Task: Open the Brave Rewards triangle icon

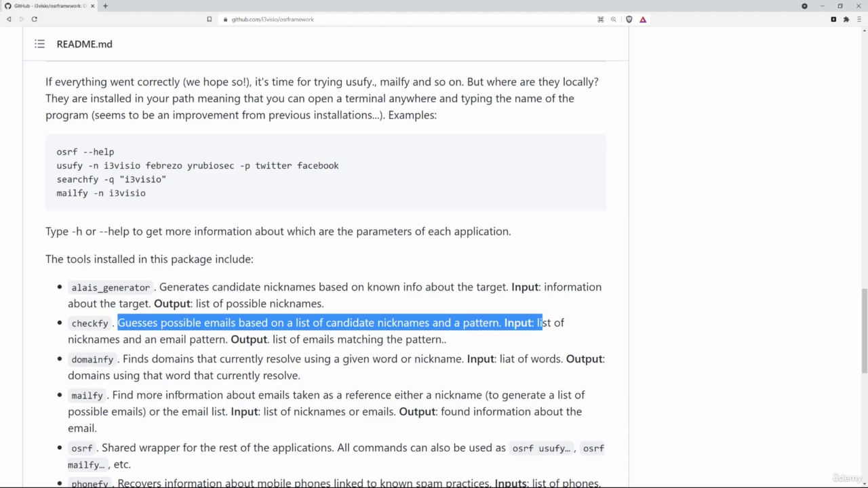Action: 643,19
